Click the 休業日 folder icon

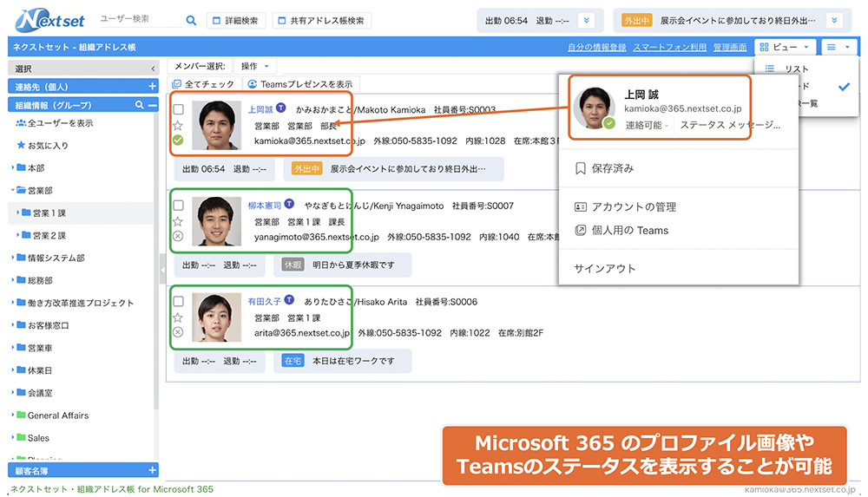pos(21,369)
